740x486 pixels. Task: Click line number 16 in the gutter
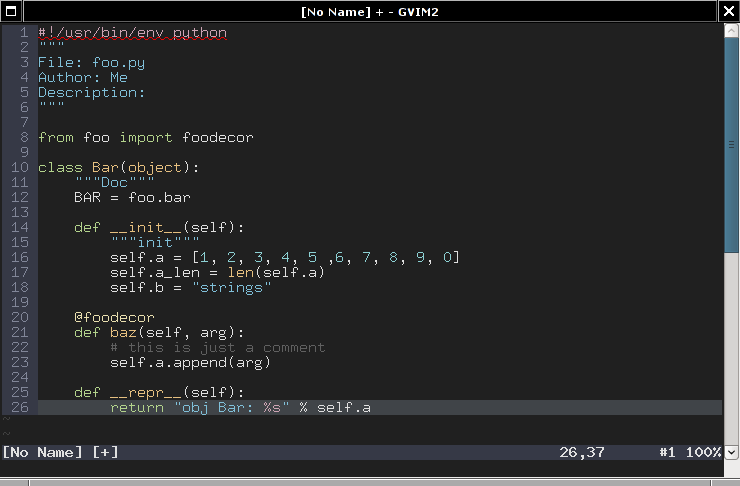(x=20, y=257)
